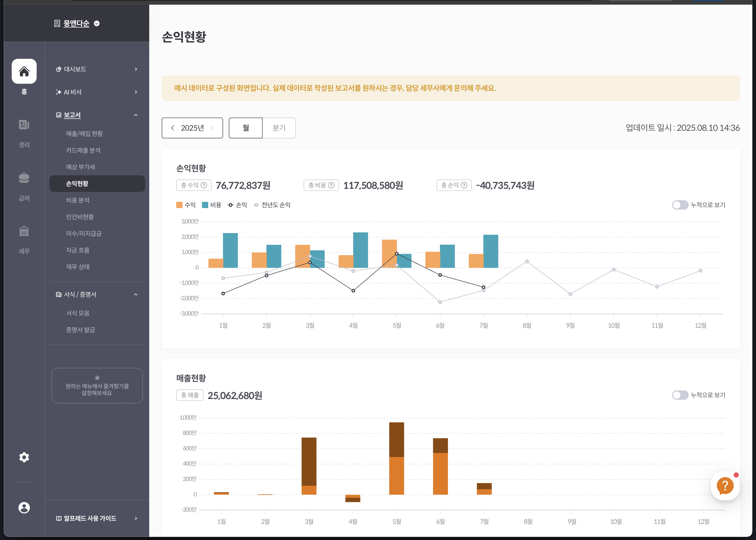The width and height of the screenshot is (756, 540).
Task: Open 미수/미지급금 report
Action: pos(84,233)
